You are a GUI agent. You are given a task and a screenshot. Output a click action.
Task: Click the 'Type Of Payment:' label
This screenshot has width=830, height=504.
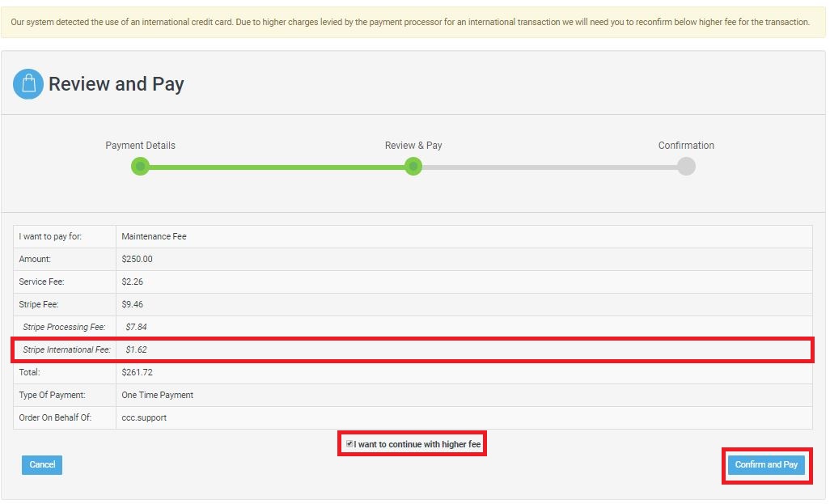tap(52, 395)
